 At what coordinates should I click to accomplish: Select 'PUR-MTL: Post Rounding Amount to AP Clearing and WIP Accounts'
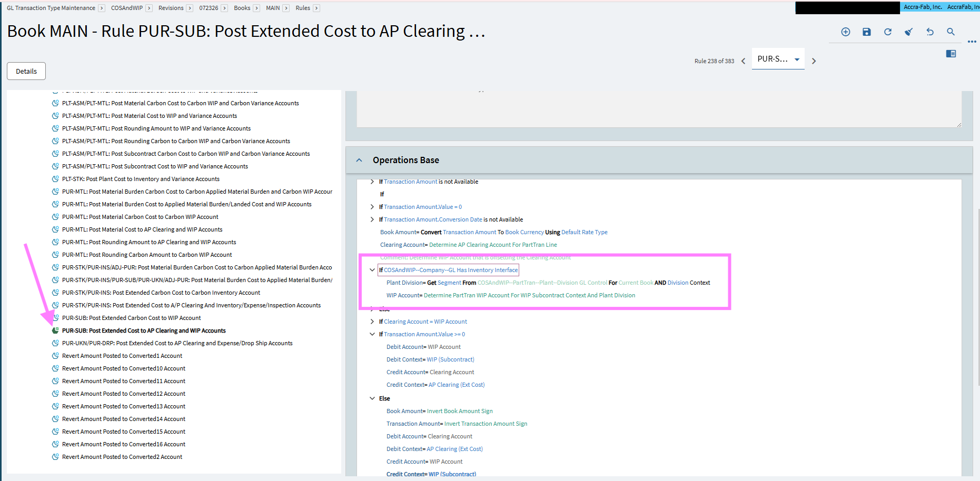(x=149, y=242)
